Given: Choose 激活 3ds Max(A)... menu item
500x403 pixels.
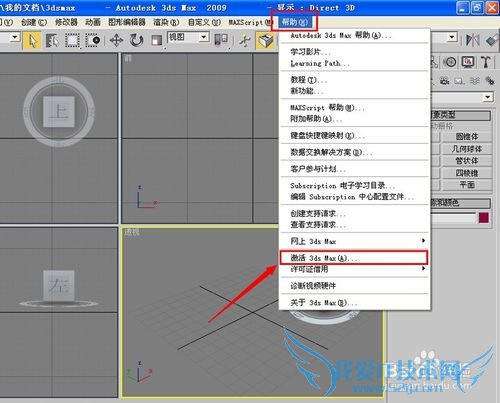Looking at the screenshot, I should (354, 258).
